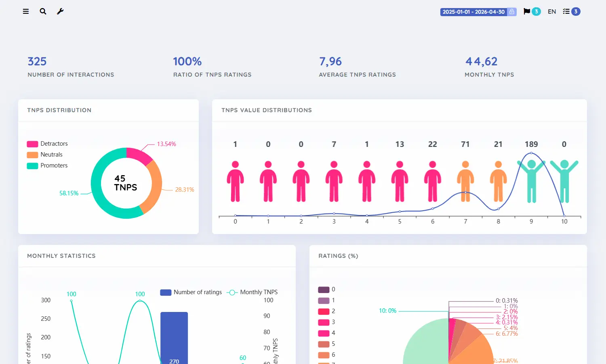Click the lock icon beside date range
The width and height of the screenshot is (606, 364).
click(512, 12)
